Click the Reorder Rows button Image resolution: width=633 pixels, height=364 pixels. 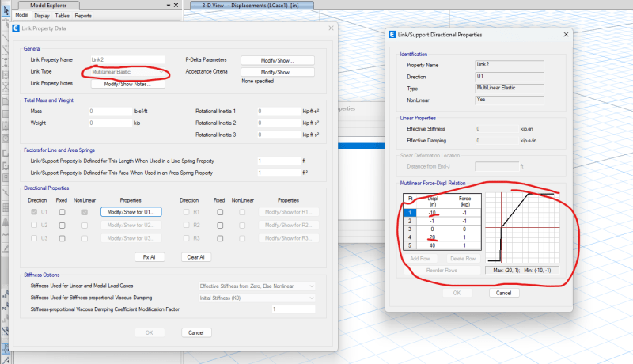click(x=442, y=270)
